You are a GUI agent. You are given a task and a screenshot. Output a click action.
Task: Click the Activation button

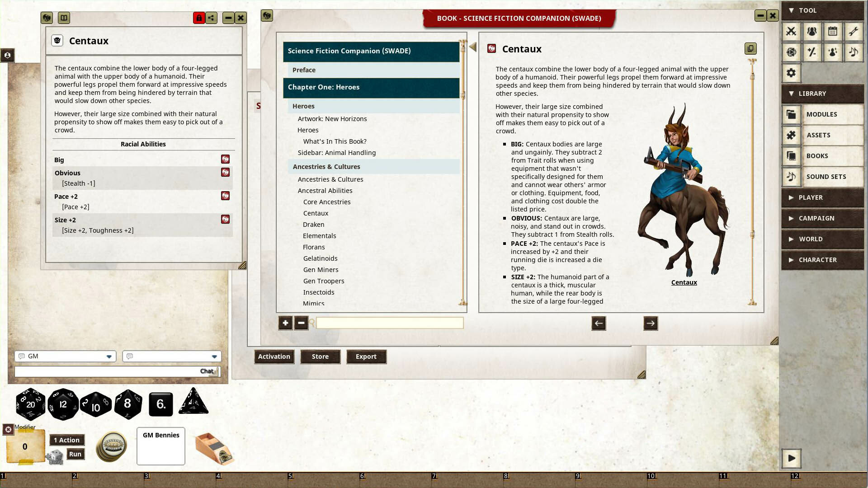pyautogui.click(x=274, y=357)
